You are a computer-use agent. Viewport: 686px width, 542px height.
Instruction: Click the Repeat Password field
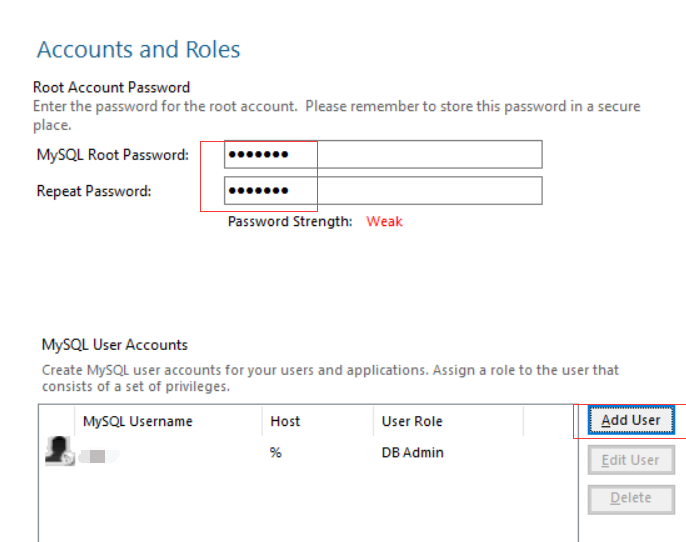pyautogui.click(x=383, y=191)
